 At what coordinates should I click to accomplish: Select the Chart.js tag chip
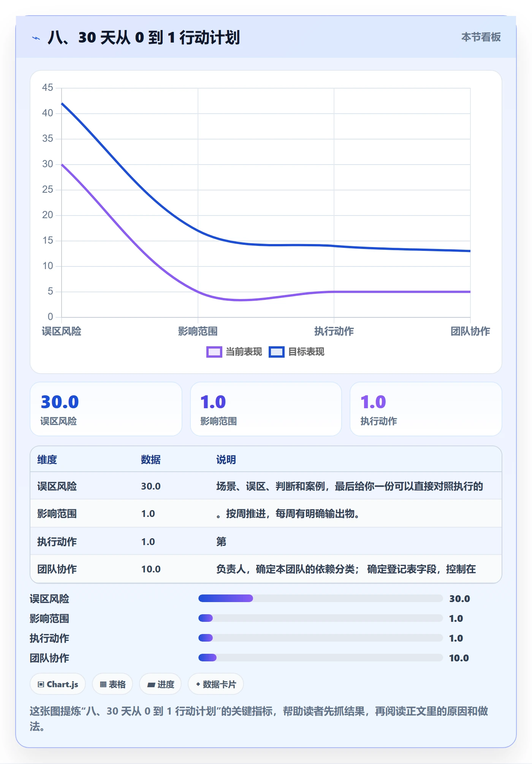tap(58, 684)
